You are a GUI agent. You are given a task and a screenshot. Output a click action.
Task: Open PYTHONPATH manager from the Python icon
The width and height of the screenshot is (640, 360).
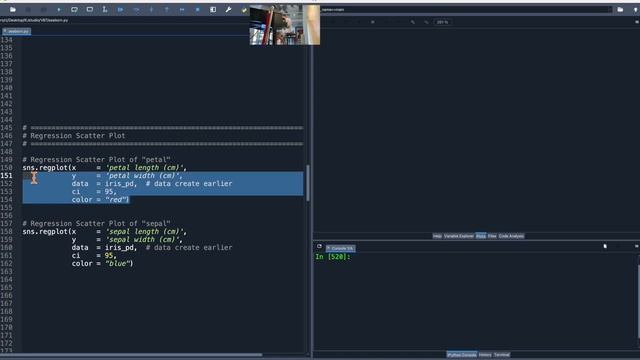(x=244, y=10)
